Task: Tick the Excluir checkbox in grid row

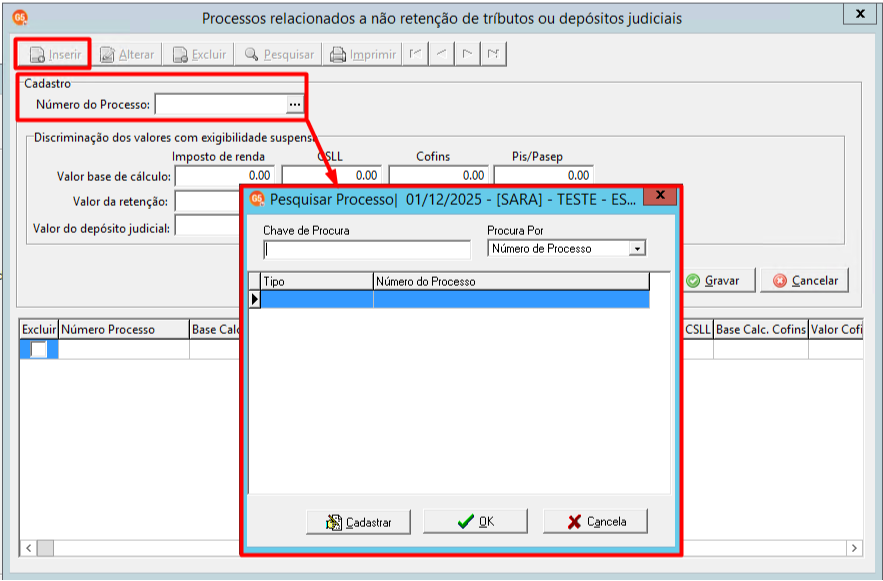Action: pos(38,350)
